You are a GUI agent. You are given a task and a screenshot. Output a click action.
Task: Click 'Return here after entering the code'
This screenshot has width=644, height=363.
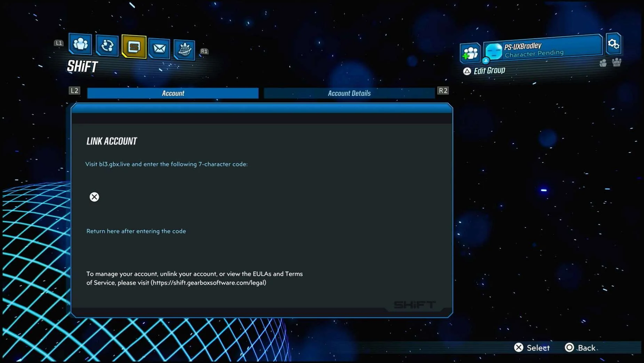(136, 231)
